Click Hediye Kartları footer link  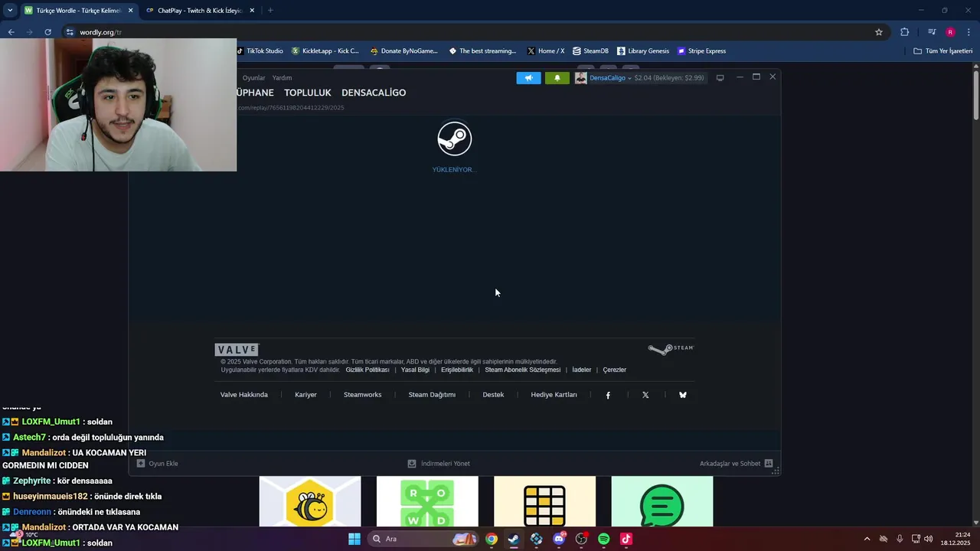tap(554, 395)
